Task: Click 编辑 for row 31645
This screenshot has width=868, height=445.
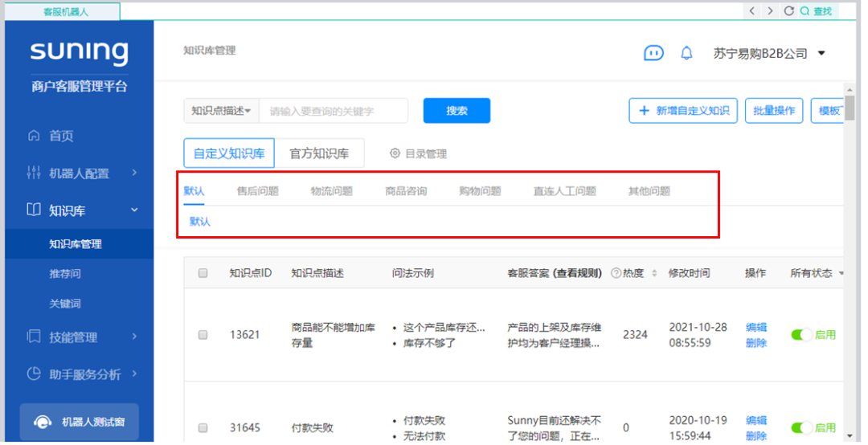Action: coord(756,420)
